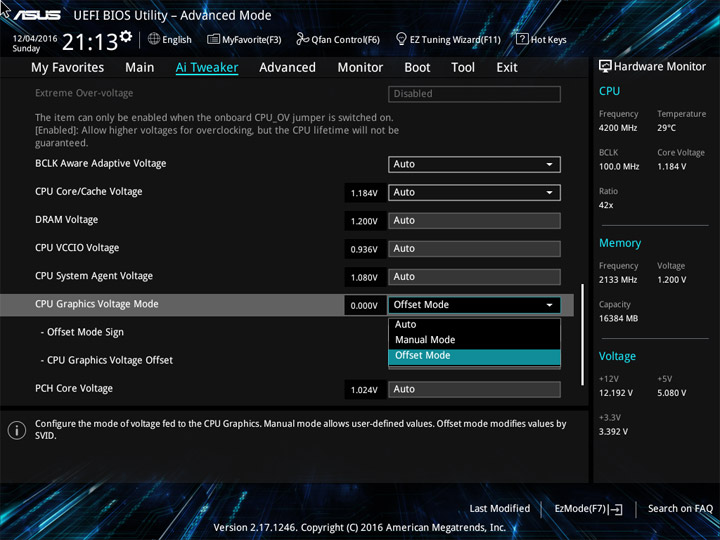
Task: Select the CPU VCCIO Voltage label
Action: 77,248
